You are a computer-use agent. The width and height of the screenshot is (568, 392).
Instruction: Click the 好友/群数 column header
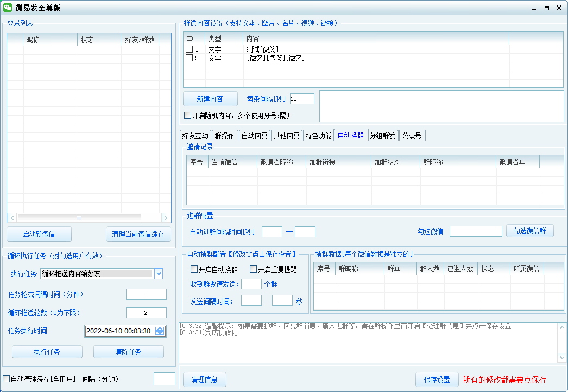coord(140,40)
